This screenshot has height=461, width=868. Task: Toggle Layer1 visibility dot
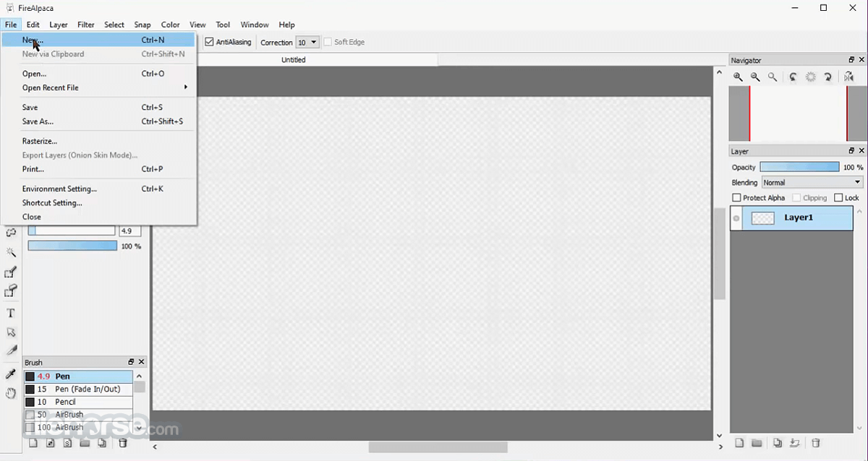737,218
